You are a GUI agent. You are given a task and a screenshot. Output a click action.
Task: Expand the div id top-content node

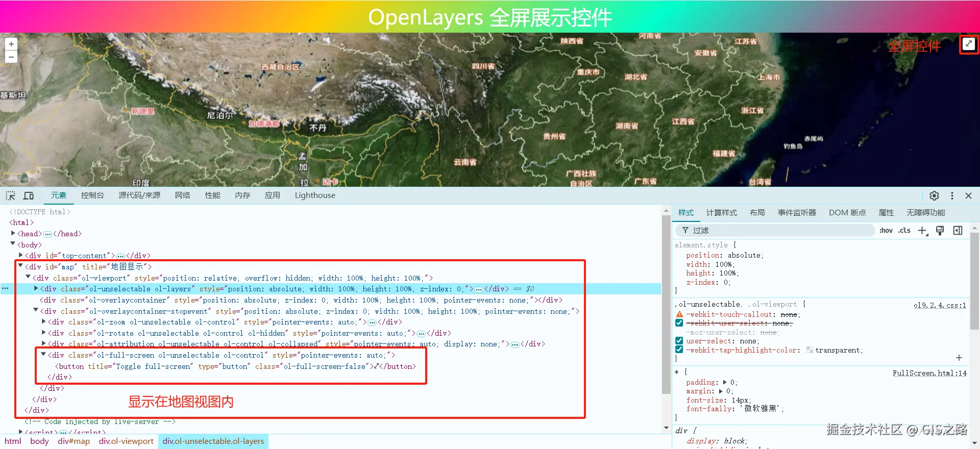click(21, 255)
